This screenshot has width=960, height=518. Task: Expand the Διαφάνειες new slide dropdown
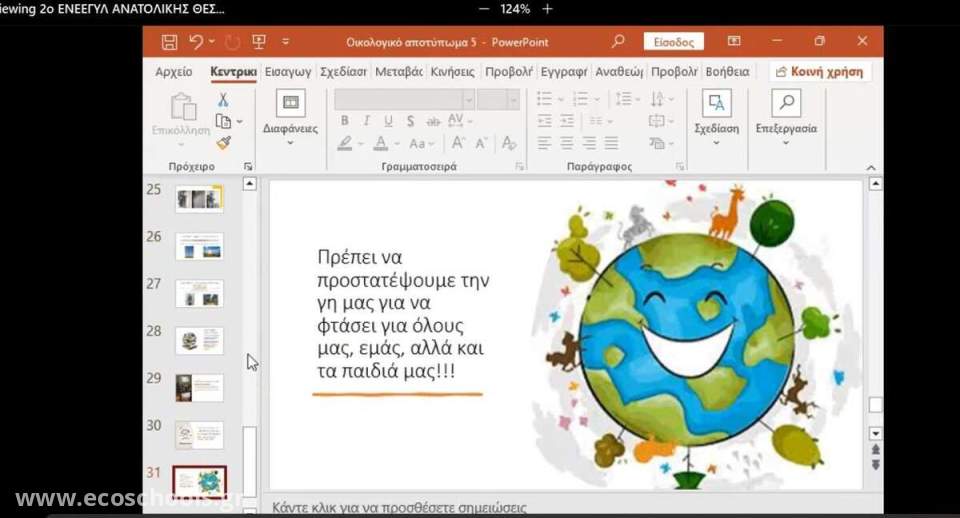coord(290,142)
